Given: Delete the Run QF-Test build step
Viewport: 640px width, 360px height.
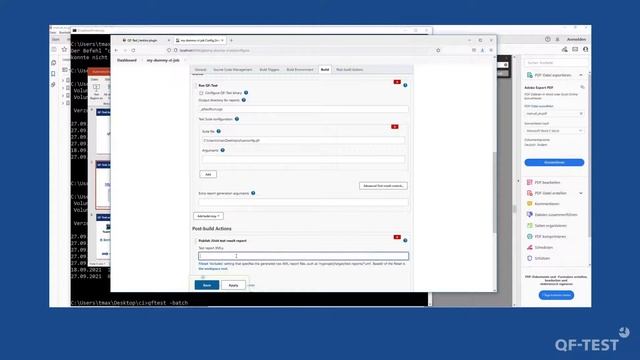Looking at the screenshot, I should (397, 82).
